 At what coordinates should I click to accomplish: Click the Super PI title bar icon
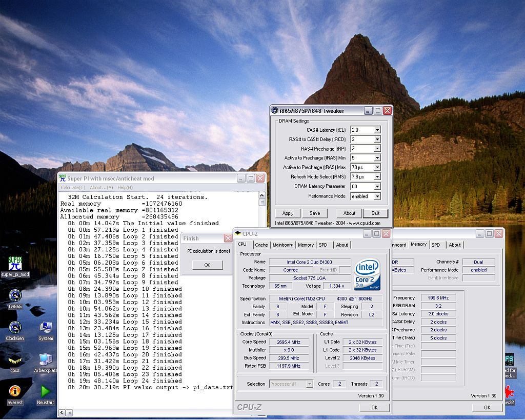(63, 178)
